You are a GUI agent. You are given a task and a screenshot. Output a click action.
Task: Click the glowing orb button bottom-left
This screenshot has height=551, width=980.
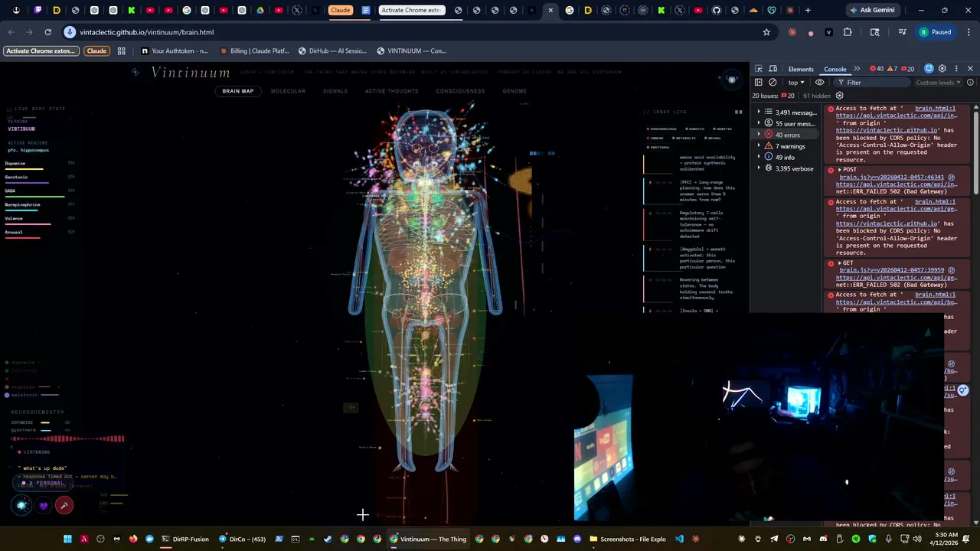click(x=21, y=505)
